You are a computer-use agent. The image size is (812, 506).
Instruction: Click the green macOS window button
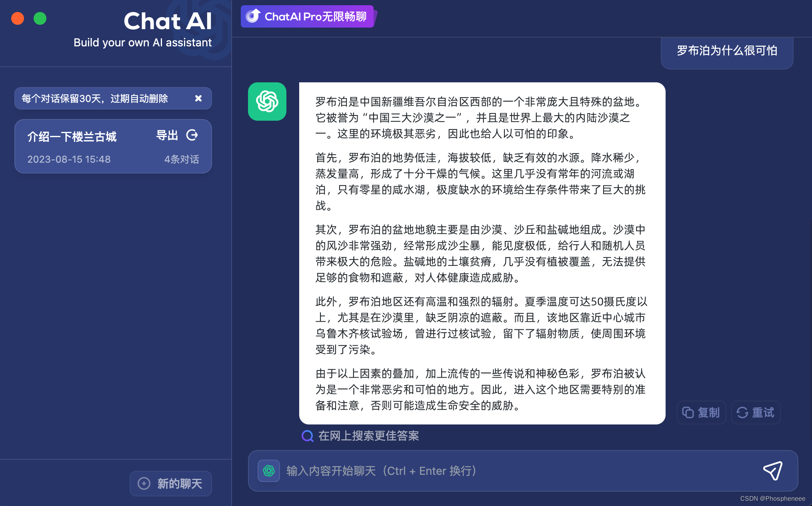tap(40, 18)
